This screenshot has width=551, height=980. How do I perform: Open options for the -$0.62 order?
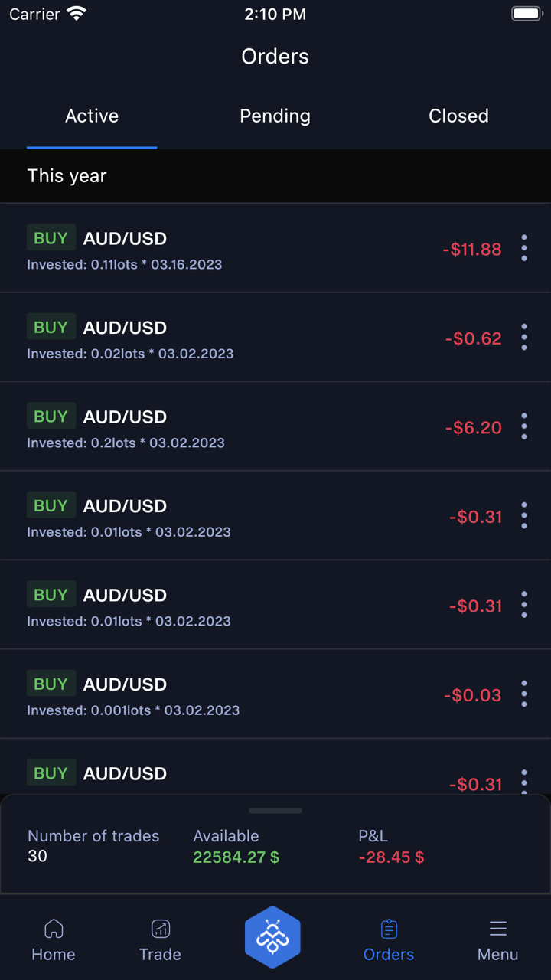[x=524, y=337]
